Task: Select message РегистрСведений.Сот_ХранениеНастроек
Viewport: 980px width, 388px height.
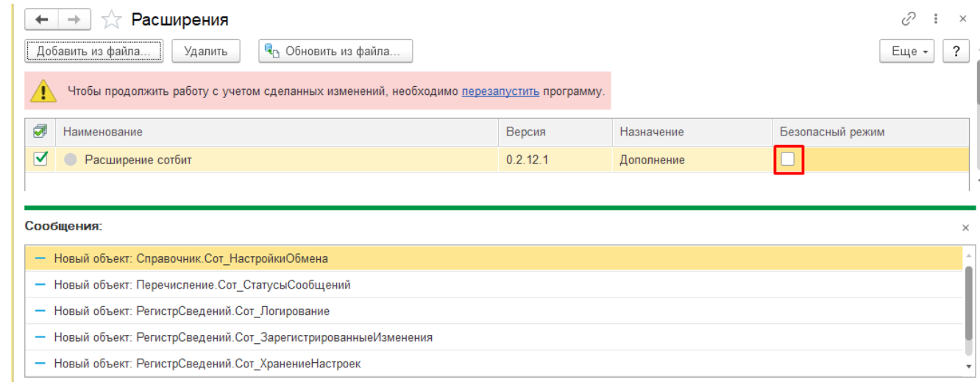Action: click(494, 364)
